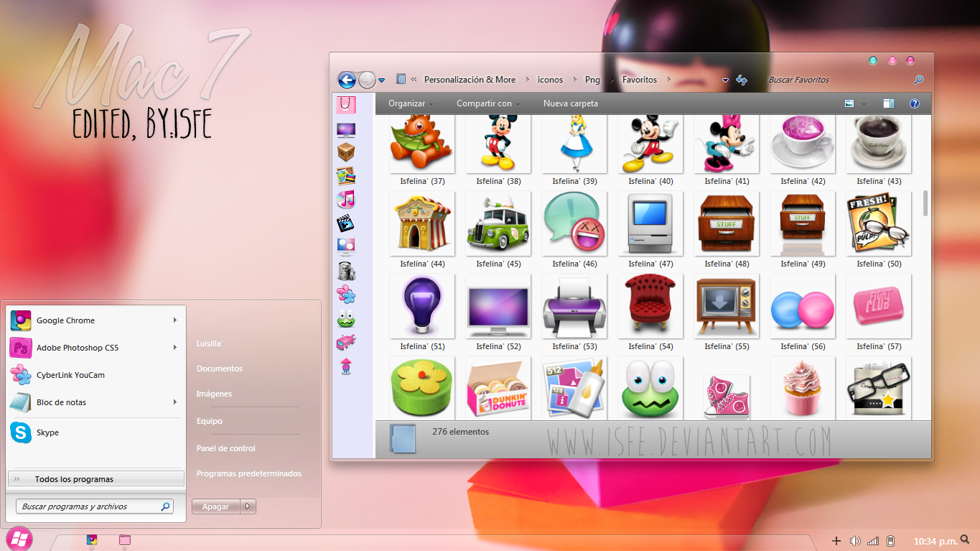
Task: Toggle the preview pane icon
Action: pyautogui.click(x=888, y=103)
